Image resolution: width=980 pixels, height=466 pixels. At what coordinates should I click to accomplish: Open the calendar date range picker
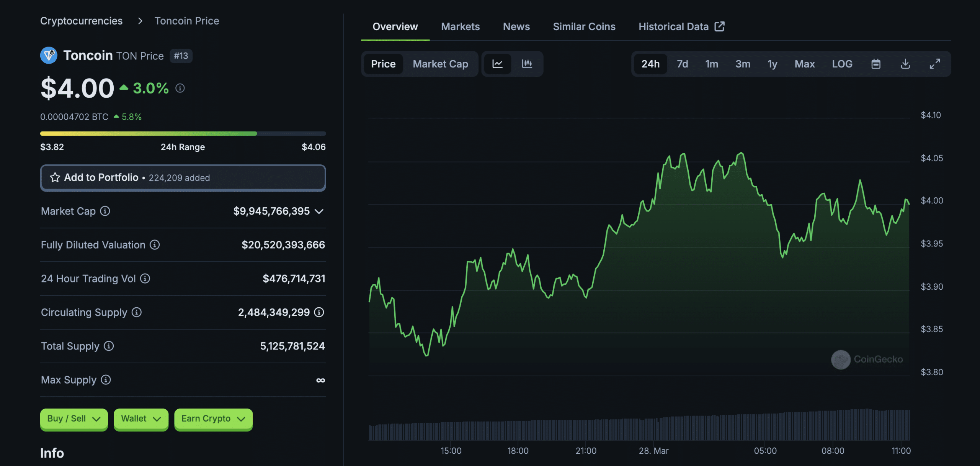pos(876,64)
